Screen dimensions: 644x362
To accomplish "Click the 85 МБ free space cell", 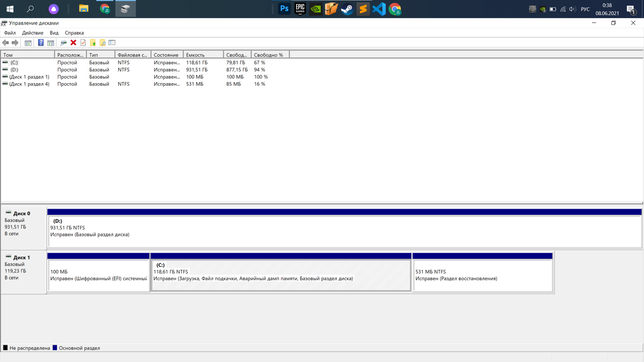I will (233, 84).
